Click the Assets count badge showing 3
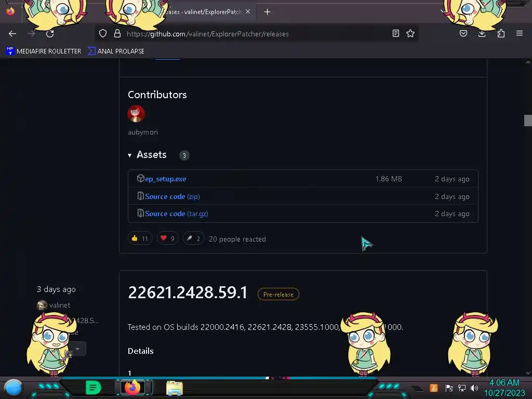This screenshot has height=399, width=532. 184,155
